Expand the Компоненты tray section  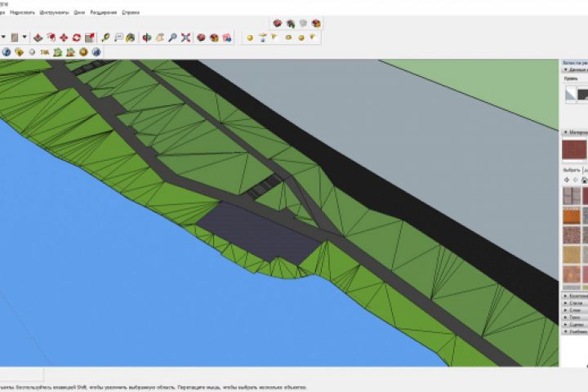coord(565,296)
